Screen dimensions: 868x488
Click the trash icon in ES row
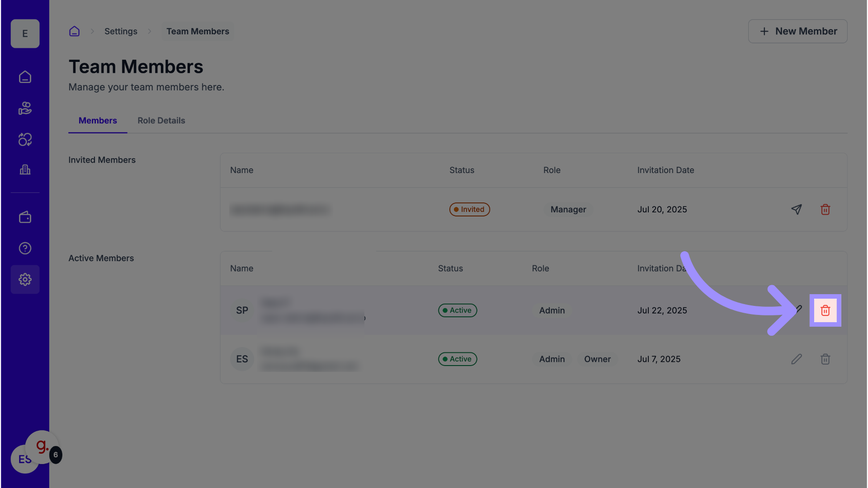click(x=825, y=359)
